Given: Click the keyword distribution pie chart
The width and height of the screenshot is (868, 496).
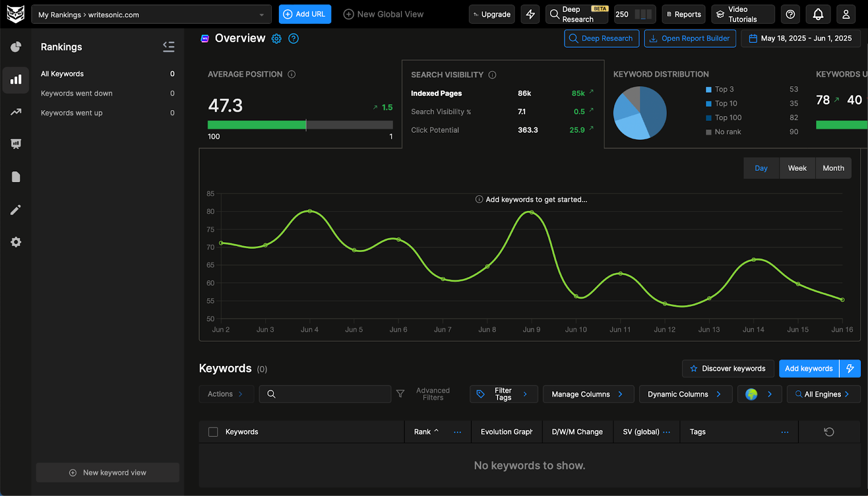Looking at the screenshot, I should pos(640,113).
